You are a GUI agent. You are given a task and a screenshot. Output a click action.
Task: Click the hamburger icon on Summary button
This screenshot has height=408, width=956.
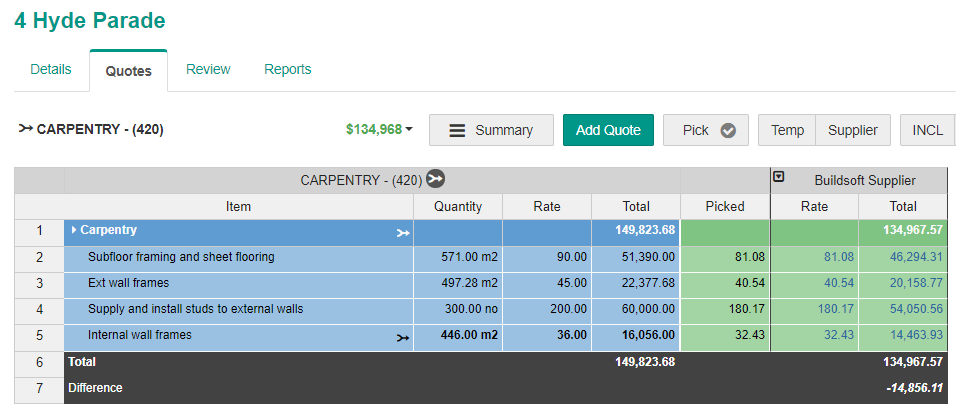point(457,130)
